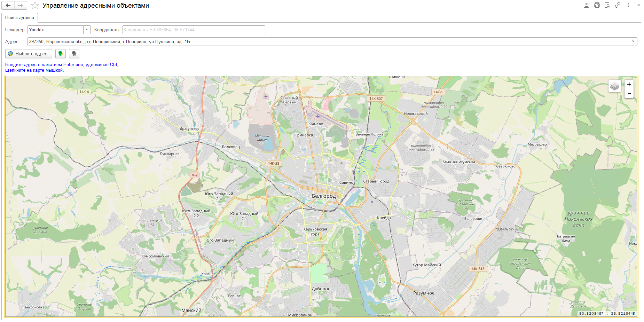Click the green map marker button
This screenshot has height=322, width=644.
pyautogui.click(x=61, y=54)
